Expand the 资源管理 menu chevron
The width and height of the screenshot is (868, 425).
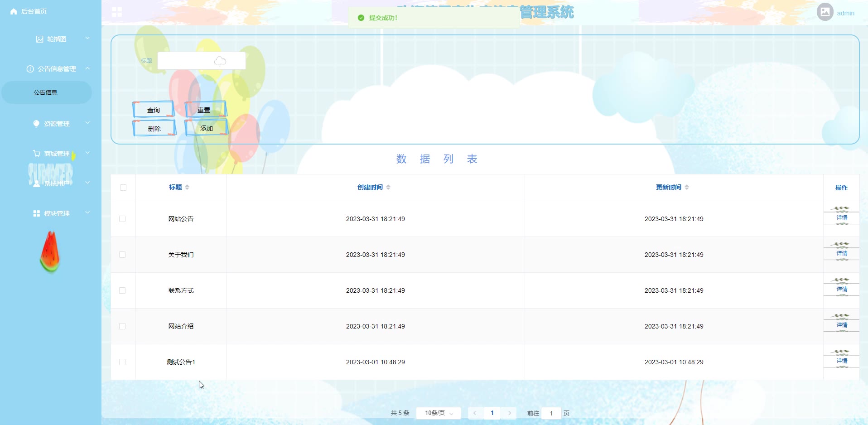click(x=87, y=123)
